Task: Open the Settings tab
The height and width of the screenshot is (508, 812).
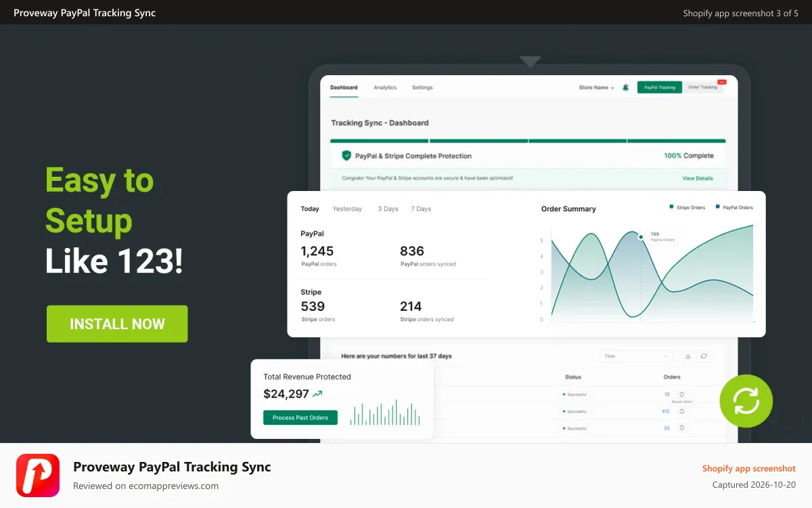Action: tap(422, 87)
